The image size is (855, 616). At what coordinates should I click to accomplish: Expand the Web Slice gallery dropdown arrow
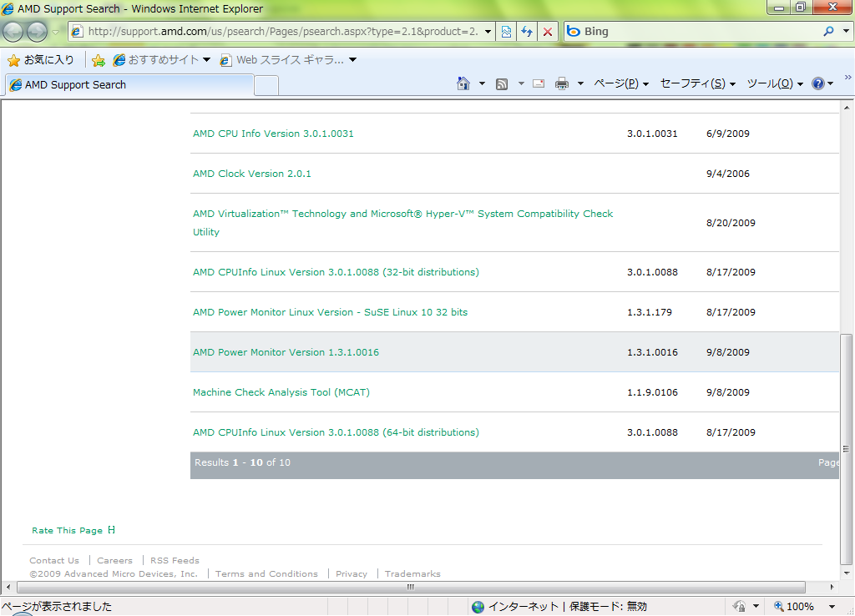[353, 60]
